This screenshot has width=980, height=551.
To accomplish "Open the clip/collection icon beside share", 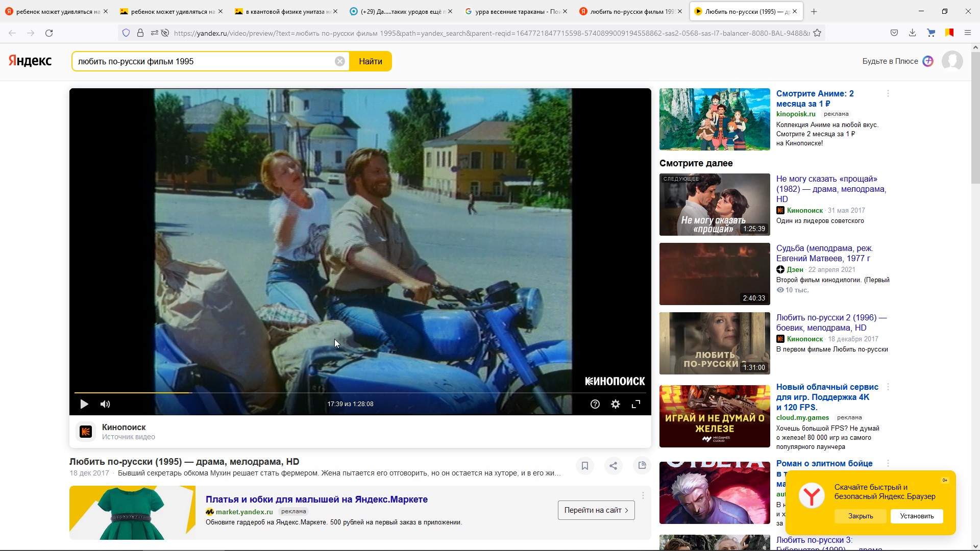I will [x=642, y=466].
